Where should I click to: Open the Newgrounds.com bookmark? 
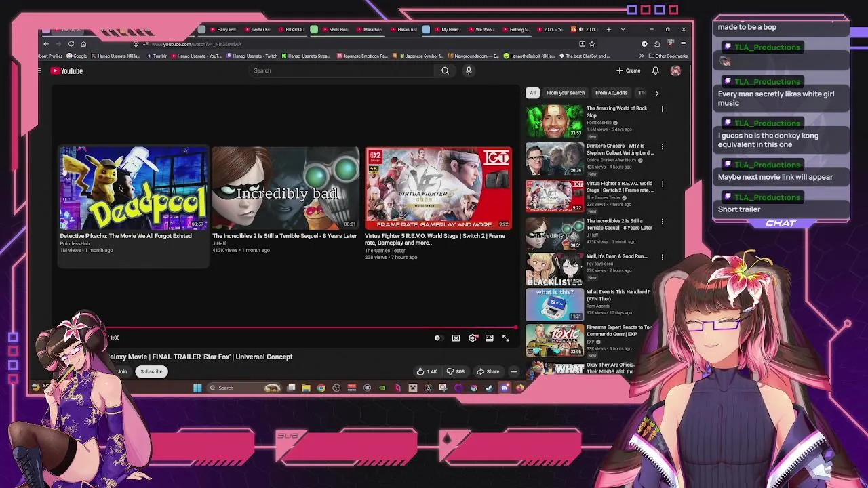point(472,56)
